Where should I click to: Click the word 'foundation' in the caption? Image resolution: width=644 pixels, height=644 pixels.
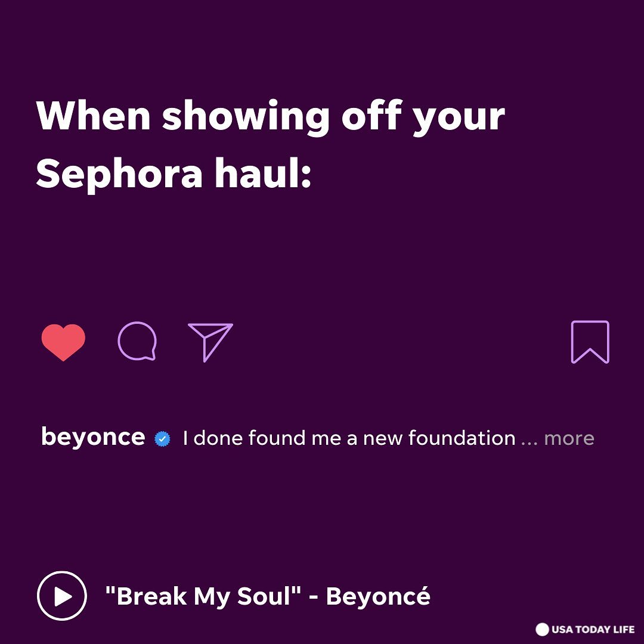(462, 438)
